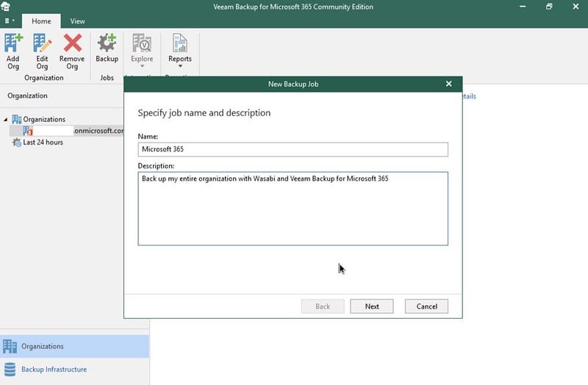Open the main application menu button
Screen dimensions: 588x385
9,21
